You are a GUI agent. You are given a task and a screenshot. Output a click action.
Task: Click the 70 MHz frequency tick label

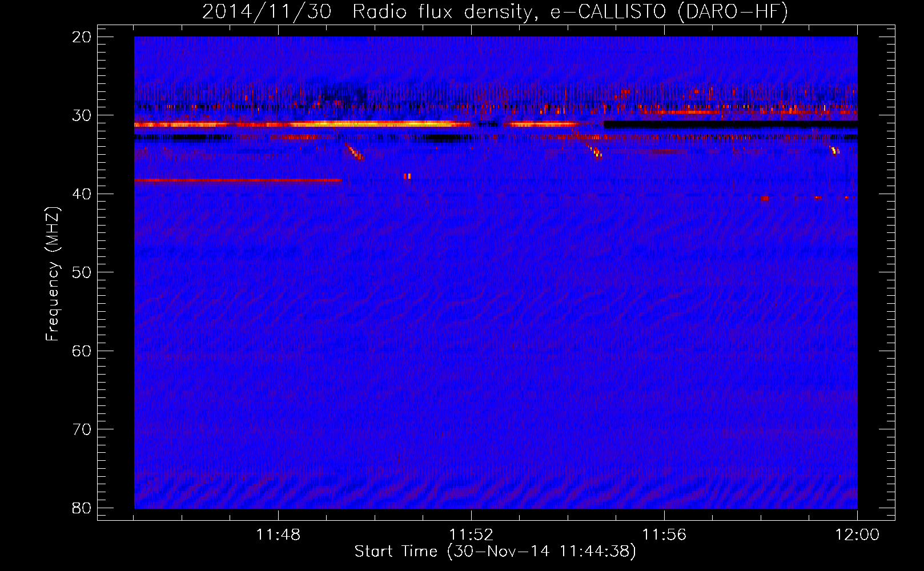pyautogui.click(x=82, y=429)
